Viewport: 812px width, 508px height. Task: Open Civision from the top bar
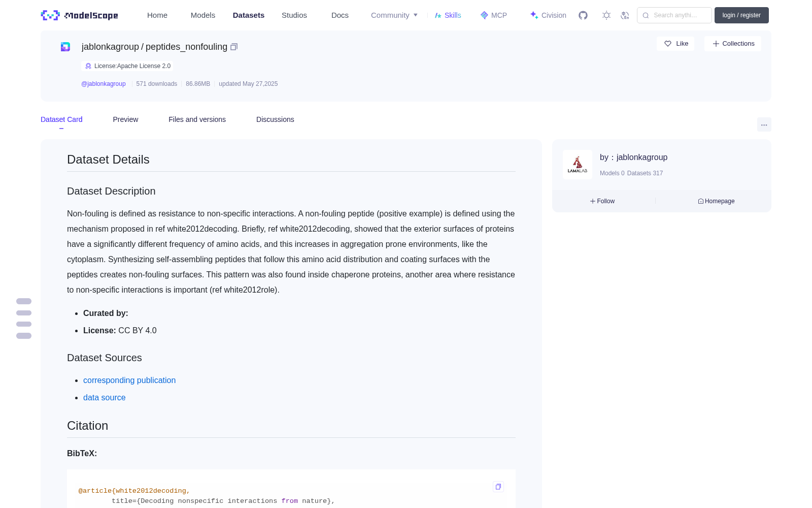(548, 15)
